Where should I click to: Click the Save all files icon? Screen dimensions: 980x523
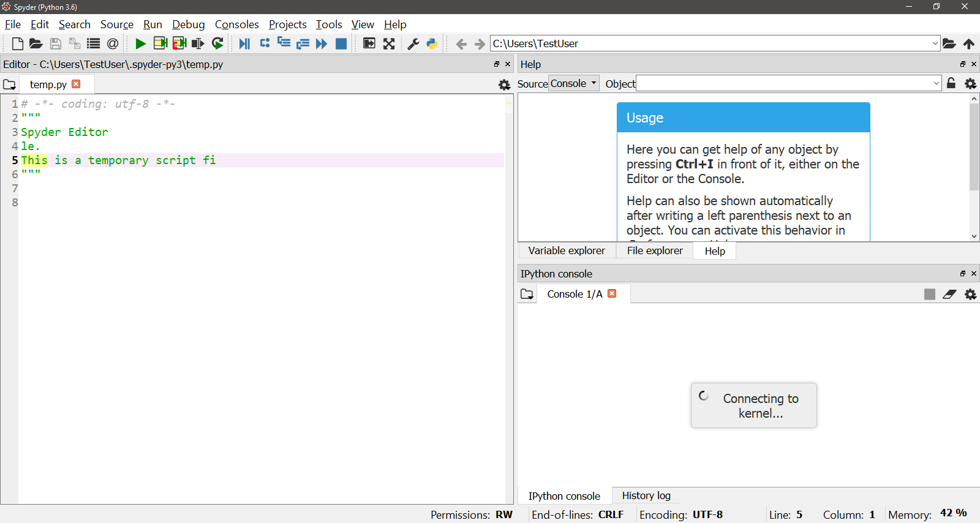(x=75, y=43)
